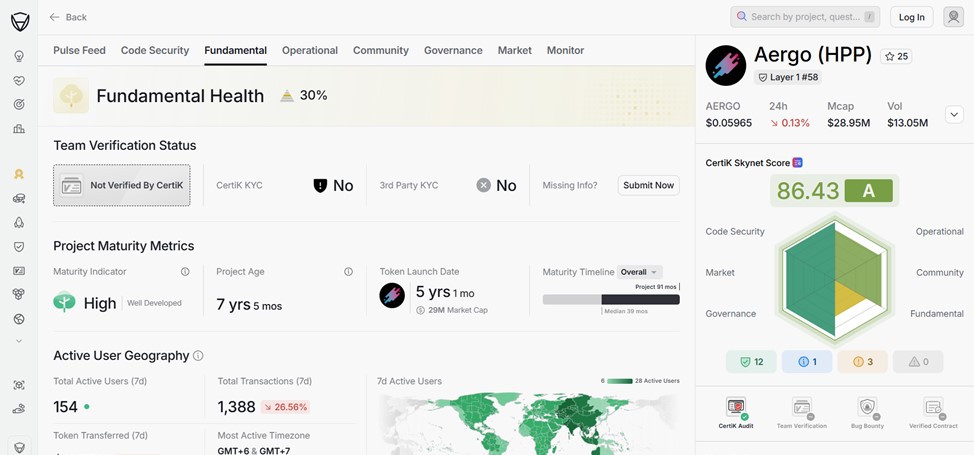Image resolution: width=974 pixels, height=455 pixels.
Task: Click the Submit Now button
Action: point(649,185)
